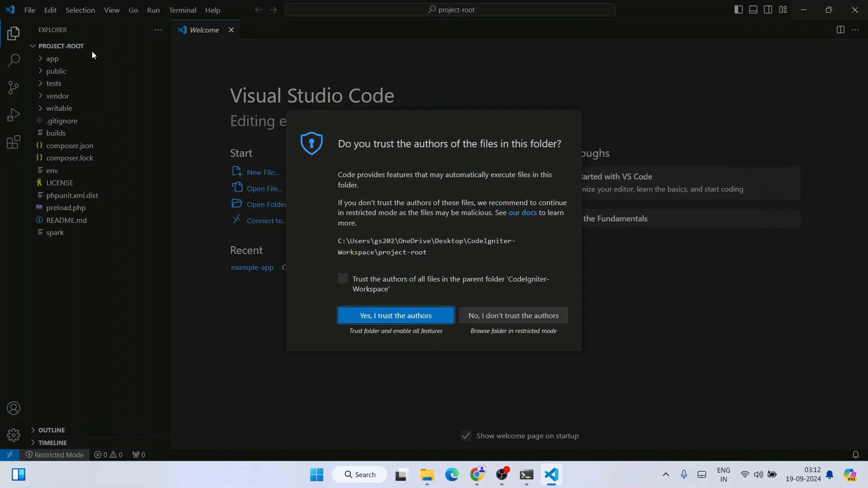Screen dimensions: 868x488
Task: Collapse the PROJECT-ROOT section
Action: click(x=61, y=46)
